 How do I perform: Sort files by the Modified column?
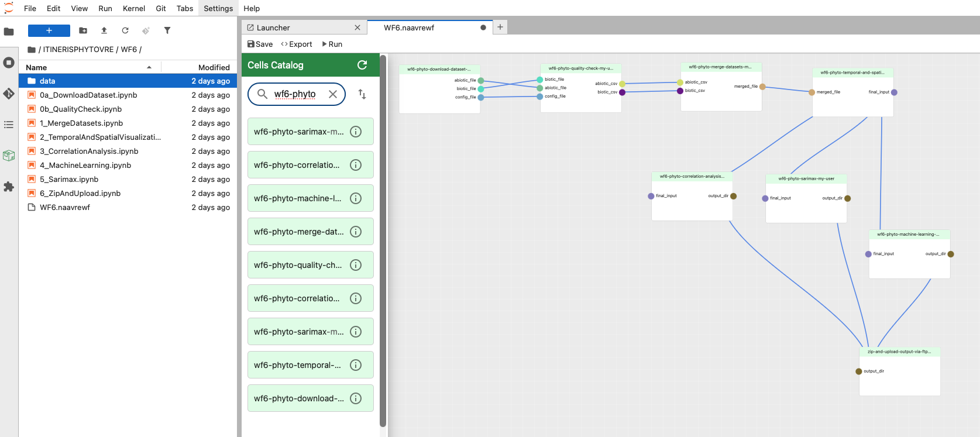coord(214,67)
